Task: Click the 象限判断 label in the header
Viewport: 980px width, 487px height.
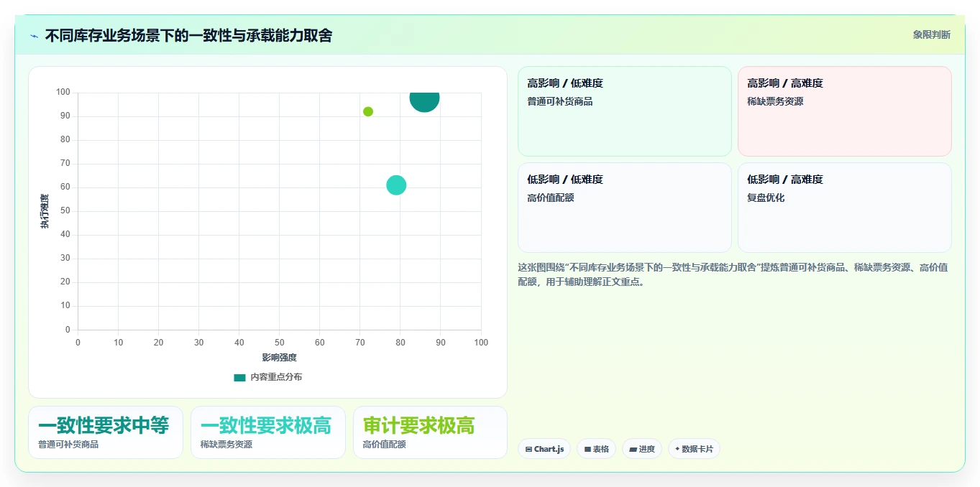Action: 931,34
